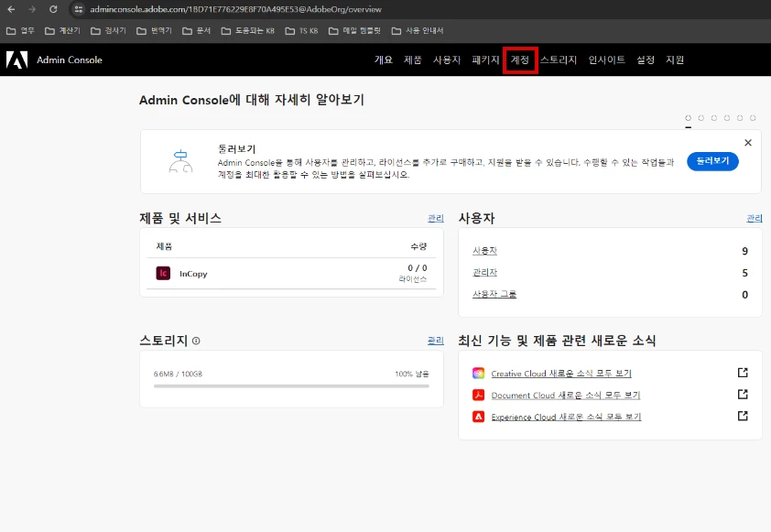Open the 계정 tab
The width and height of the screenshot is (771, 532).
click(x=520, y=60)
